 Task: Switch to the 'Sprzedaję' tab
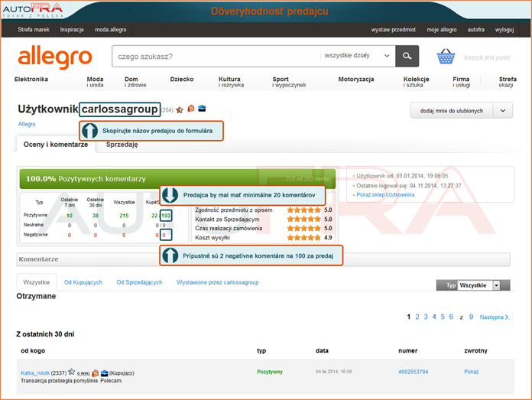pos(122,145)
